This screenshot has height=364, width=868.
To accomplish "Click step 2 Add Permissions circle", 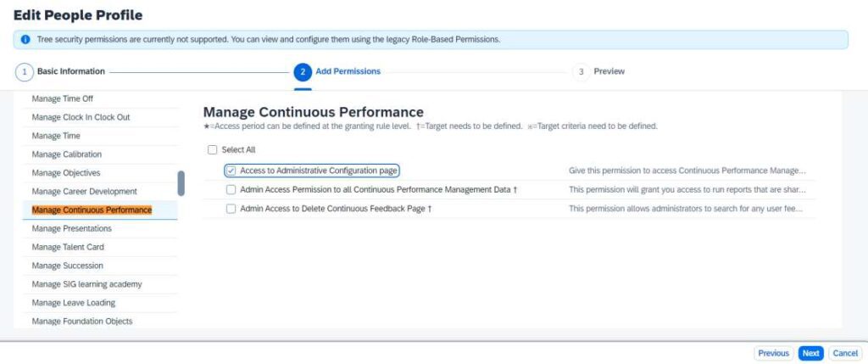I will point(303,72).
